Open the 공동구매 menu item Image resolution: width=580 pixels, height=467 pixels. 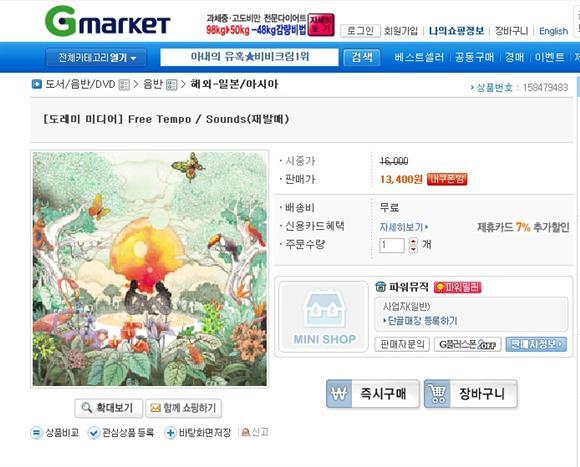point(475,57)
